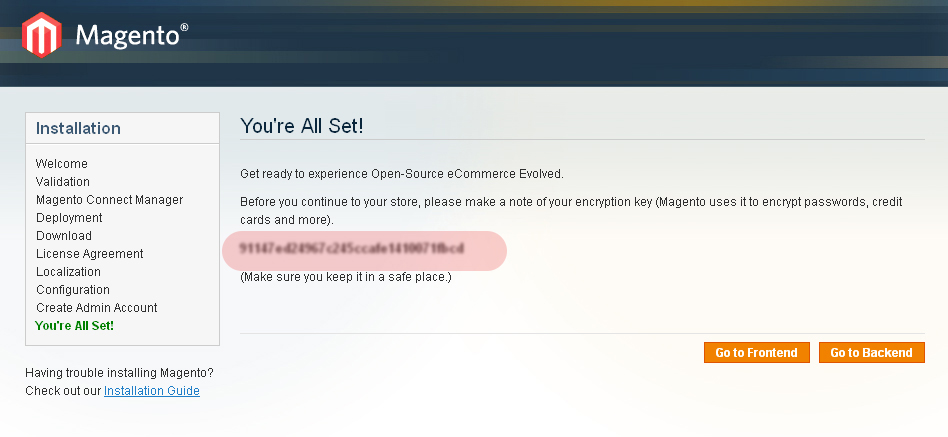The width and height of the screenshot is (948, 437).
Task: Click 'Having trouble installing Magento?' text
Action: click(x=119, y=373)
